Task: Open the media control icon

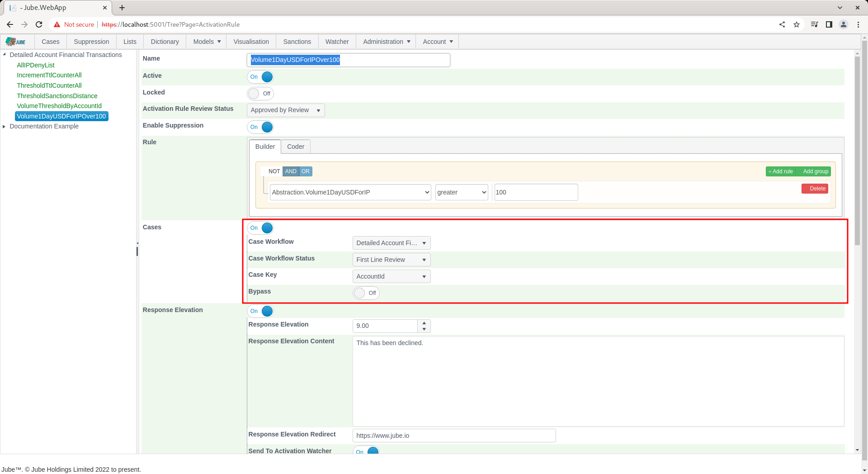Action: (814, 24)
